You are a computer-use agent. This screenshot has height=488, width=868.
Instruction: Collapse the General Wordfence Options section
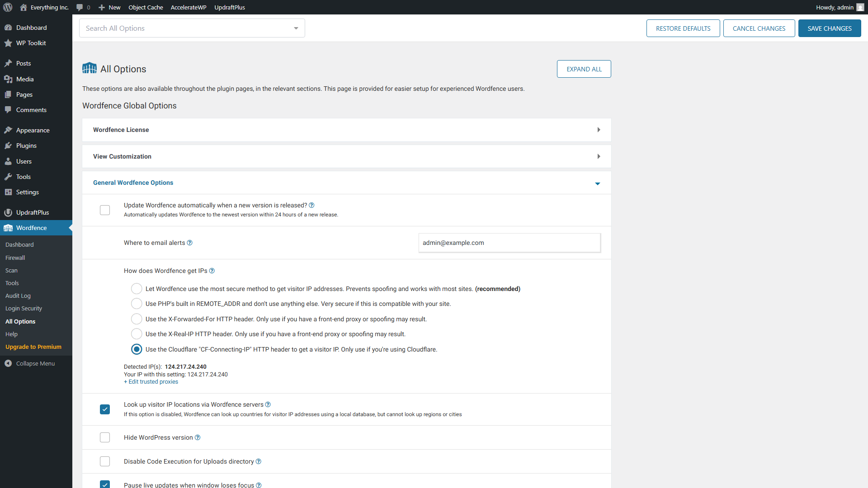coord(347,183)
